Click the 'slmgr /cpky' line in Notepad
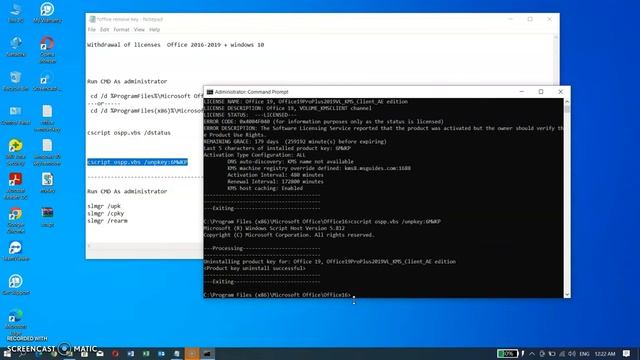Image resolution: width=640 pixels, height=360 pixels. [x=105, y=213]
